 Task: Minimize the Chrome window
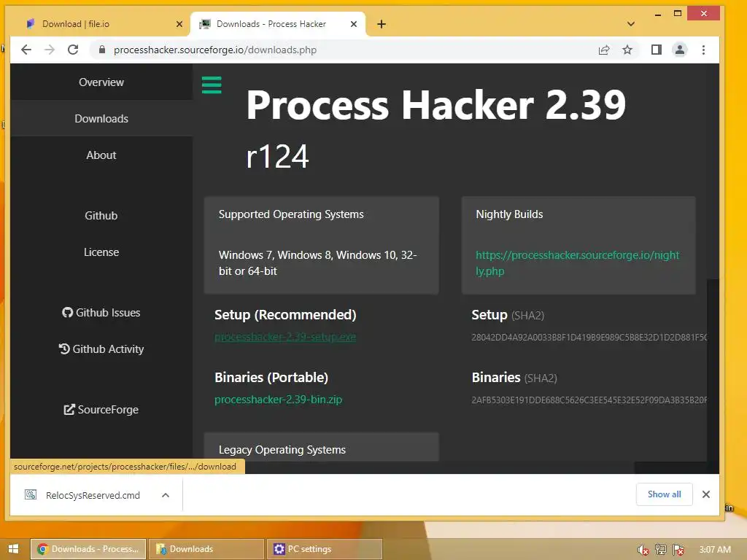coord(658,14)
